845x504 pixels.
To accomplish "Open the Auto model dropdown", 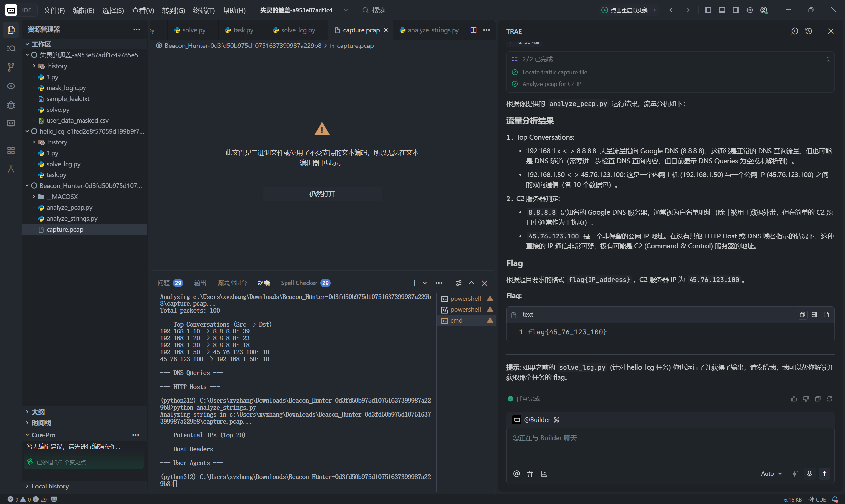I will (771, 473).
